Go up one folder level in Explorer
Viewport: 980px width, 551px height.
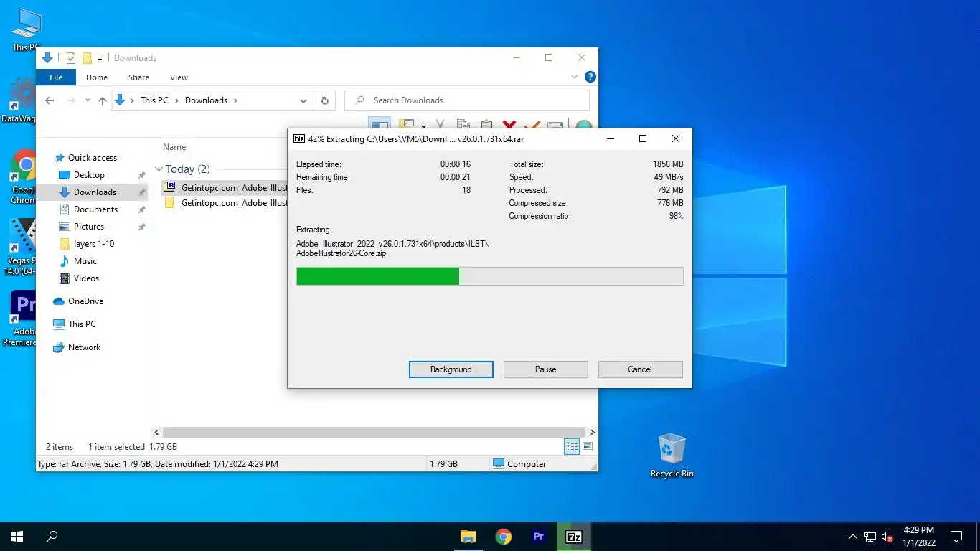(102, 100)
